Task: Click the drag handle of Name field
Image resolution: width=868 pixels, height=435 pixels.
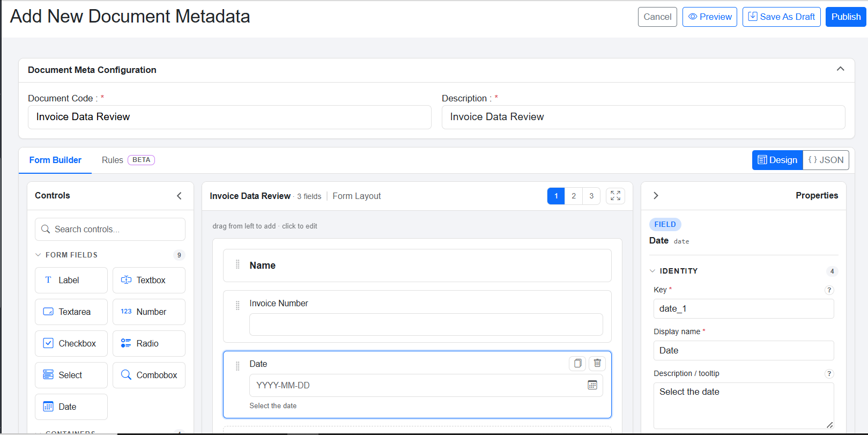Action: [238, 265]
